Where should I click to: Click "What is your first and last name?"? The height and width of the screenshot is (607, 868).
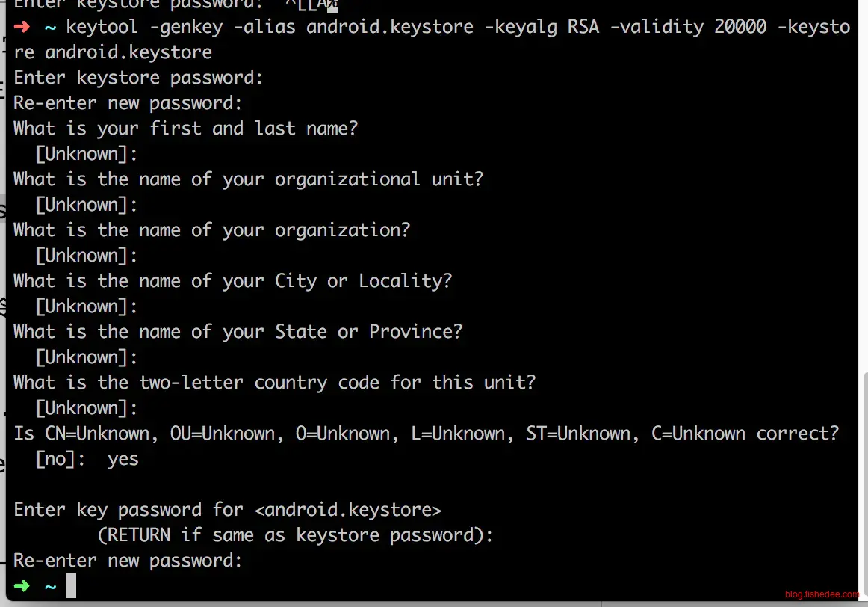pyautogui.click(x=185, y=129)
